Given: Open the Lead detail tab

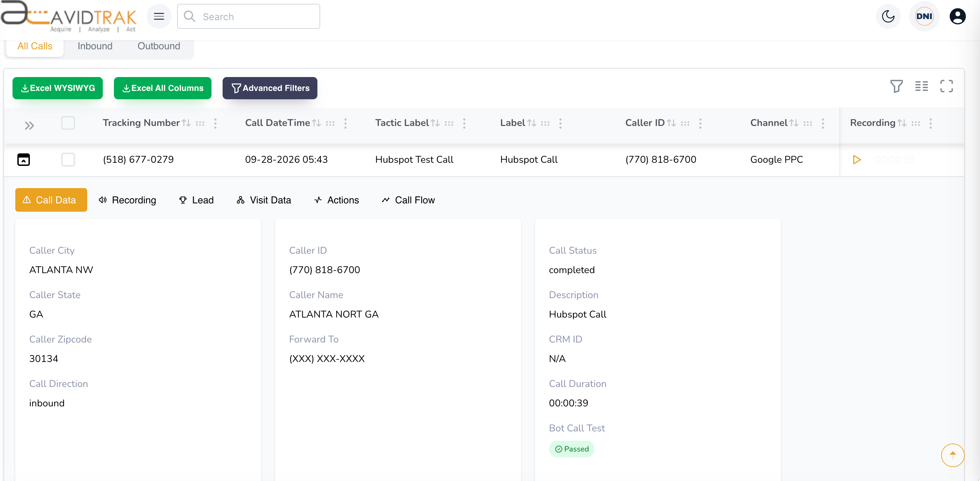Looking at the screenshot, I should pyautogui.click(x=196, y=200).
